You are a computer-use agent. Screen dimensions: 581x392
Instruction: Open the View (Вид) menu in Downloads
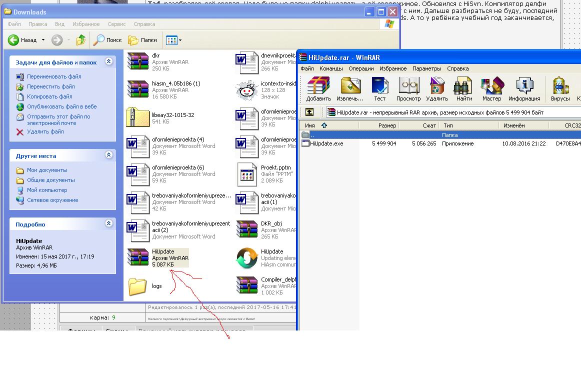[59, 24]
